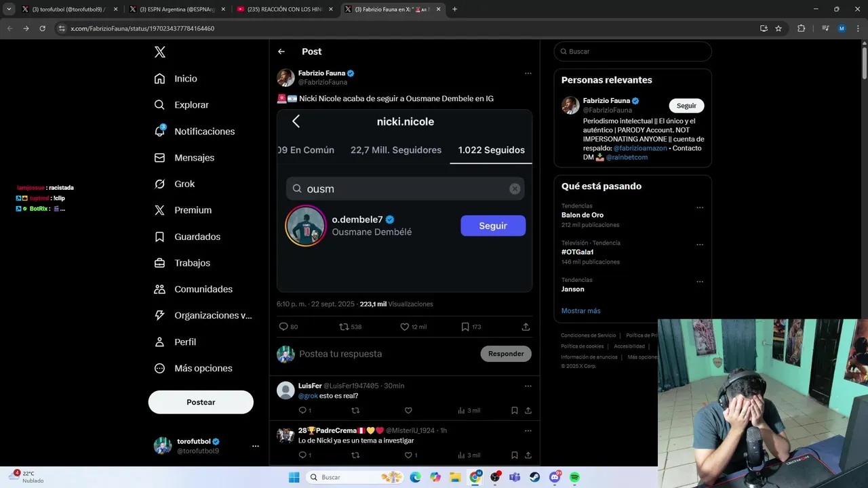The height and width of the screenshot is (488, 868).
Task: Open Grok in the sidebar
Action: pos(174,184)
